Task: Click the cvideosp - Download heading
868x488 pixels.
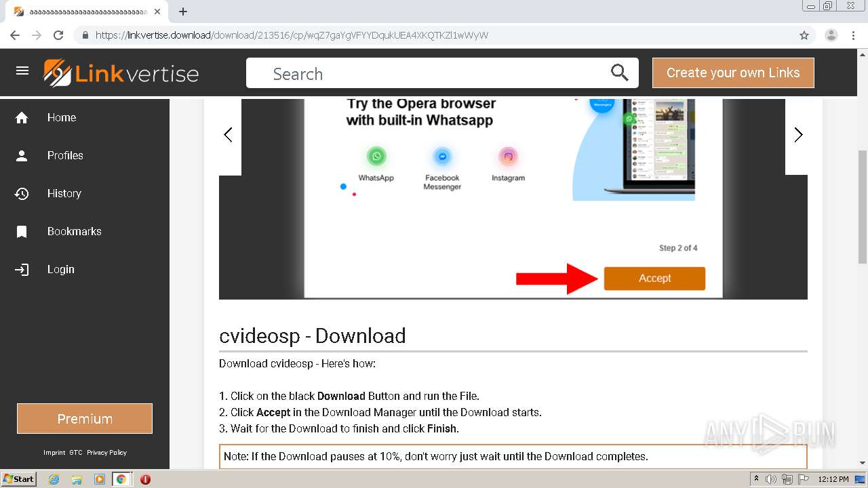Action: pos(313,335)
